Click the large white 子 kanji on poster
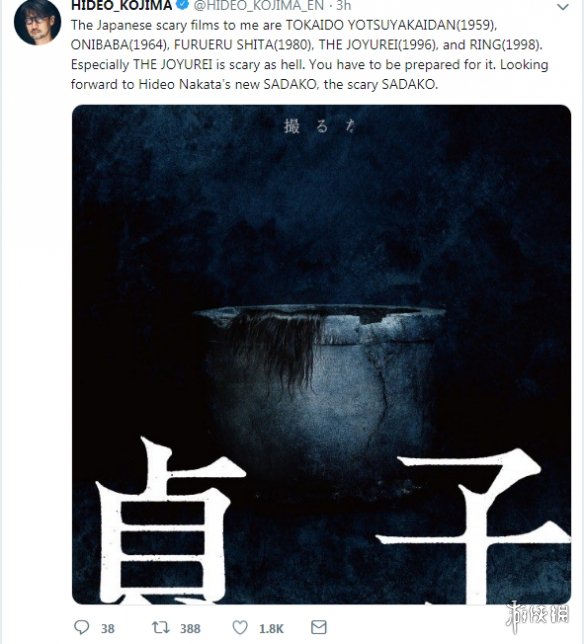This screenshot has width=584, height=644. click(x=472, y=528)
